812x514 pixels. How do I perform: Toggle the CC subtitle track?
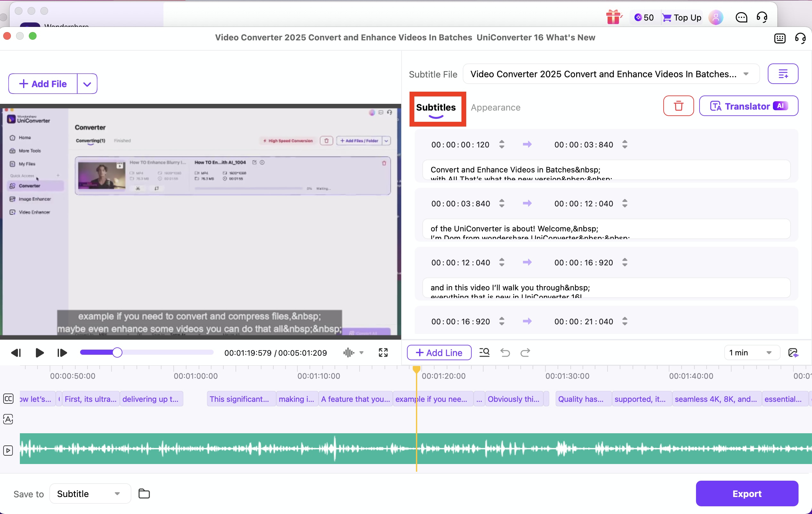coord(8,399)
